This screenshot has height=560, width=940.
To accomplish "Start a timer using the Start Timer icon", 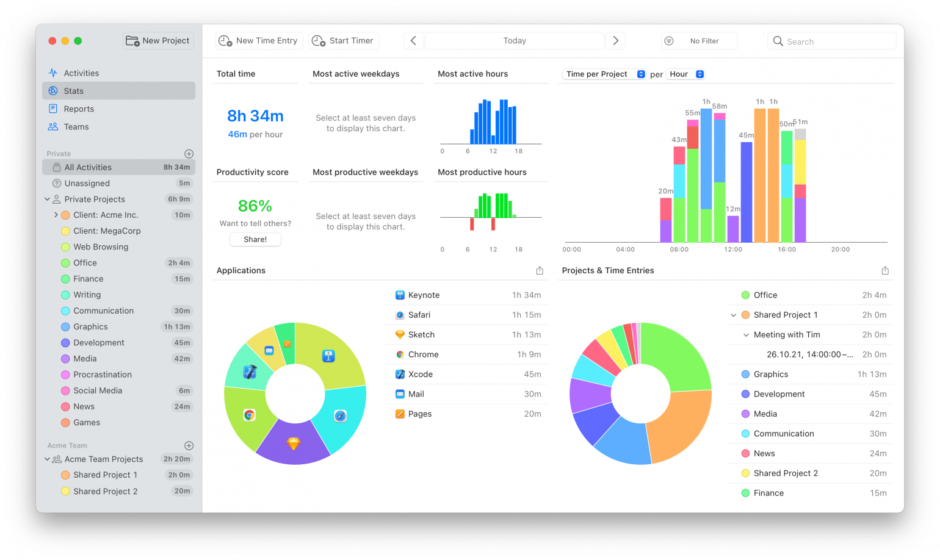I will (x=318, y=40).
